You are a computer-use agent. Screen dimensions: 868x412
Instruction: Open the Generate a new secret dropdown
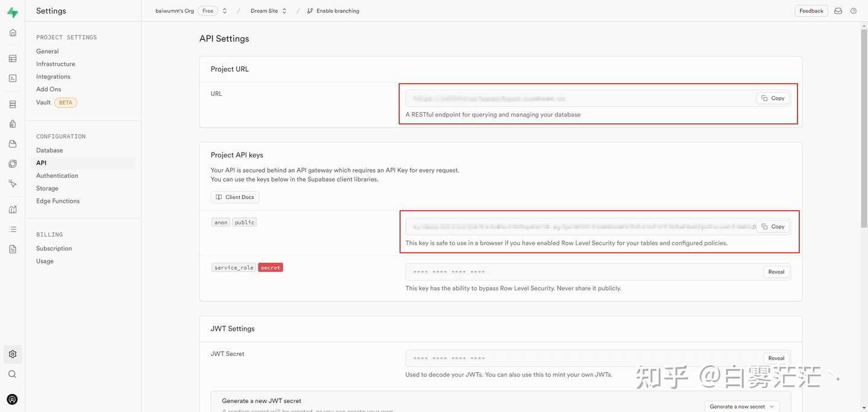(742, 407)
